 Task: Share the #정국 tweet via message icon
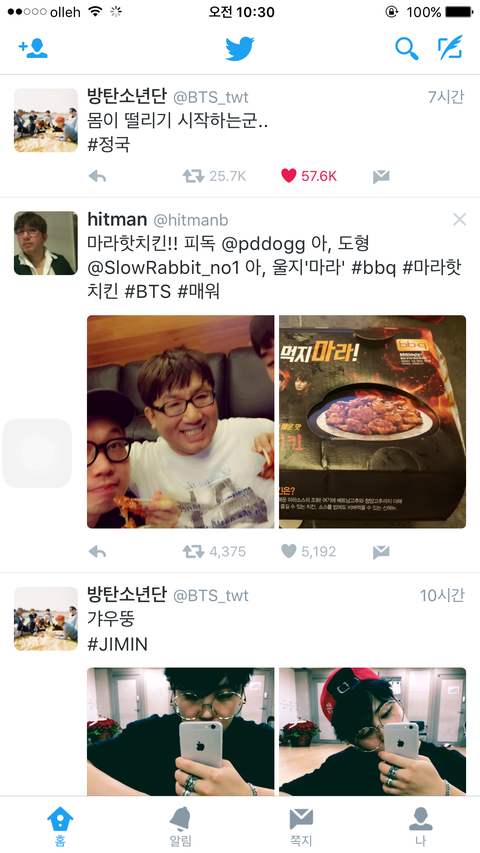(x=381, y=176)
